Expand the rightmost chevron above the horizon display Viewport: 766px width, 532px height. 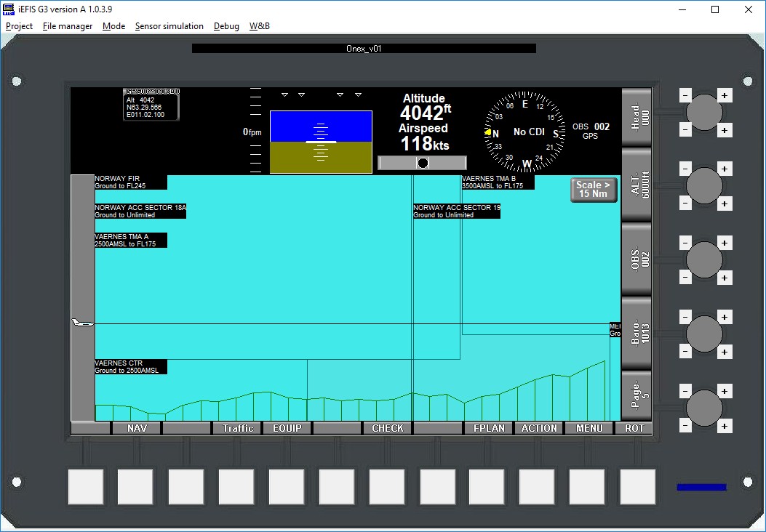tap(357, 94)
